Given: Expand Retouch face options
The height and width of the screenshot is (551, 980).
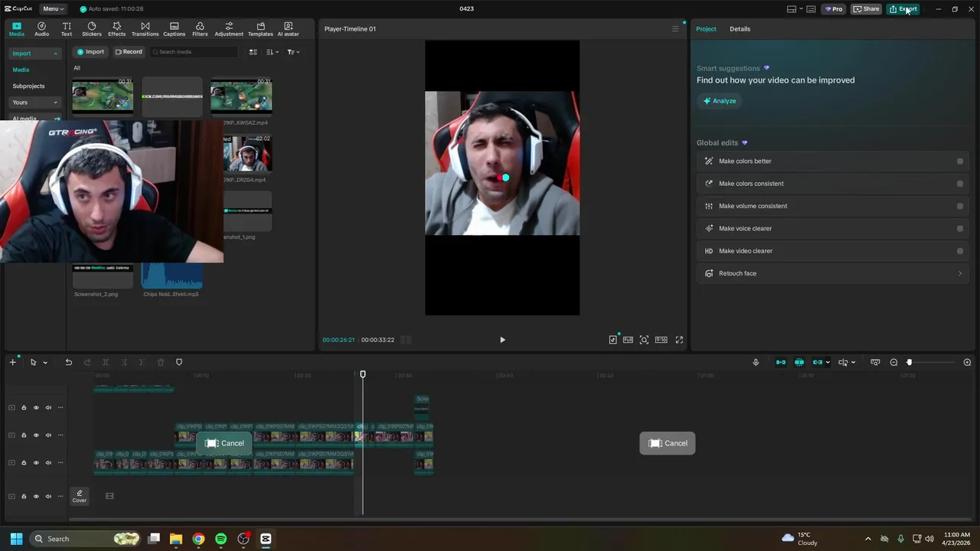Looking at the screenshot, I should click(x=960, y=273).
